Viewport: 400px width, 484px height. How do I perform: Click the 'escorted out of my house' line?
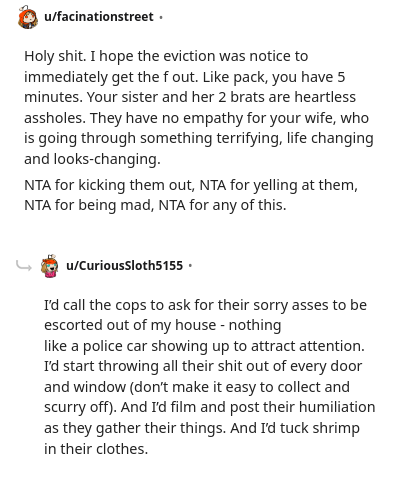pos(163,325)
